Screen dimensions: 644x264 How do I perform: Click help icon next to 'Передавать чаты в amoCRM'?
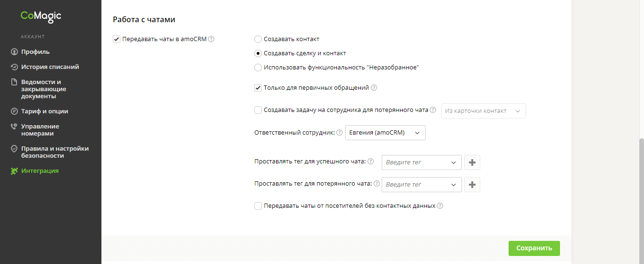(211, 39)
